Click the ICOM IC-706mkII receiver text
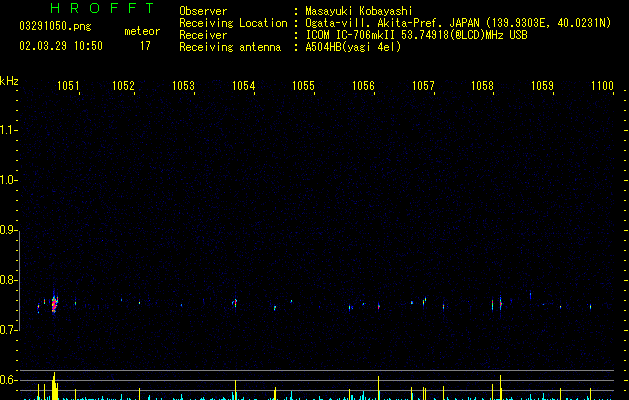Viewport: 629px width, 400px height. 416,35
